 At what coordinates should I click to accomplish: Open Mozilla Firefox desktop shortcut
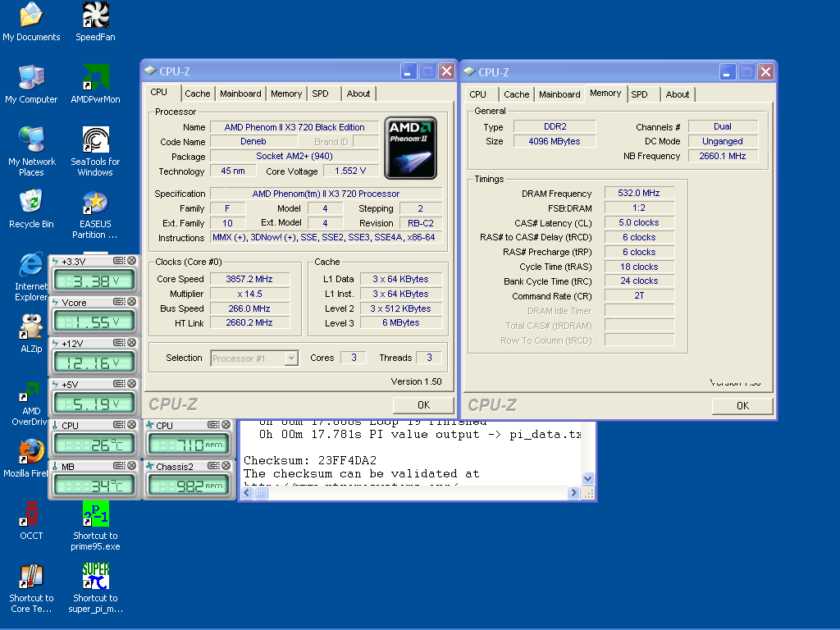click(x=31, y=452)
